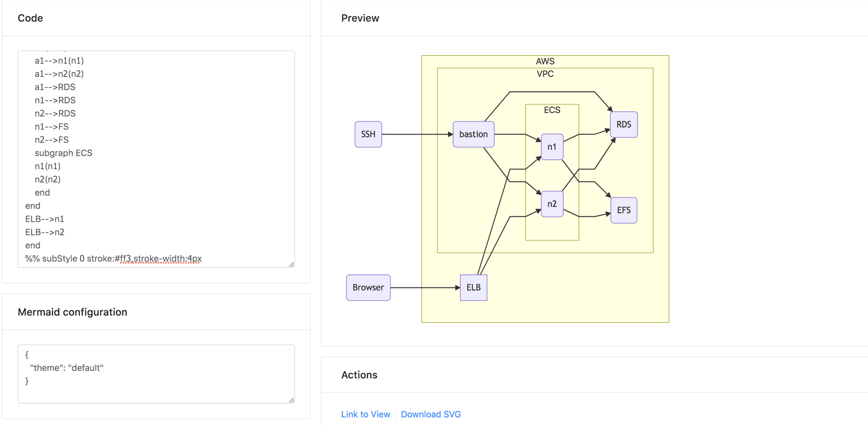Click the "theme": "default" config line
868x425 pixels.
click(x=67, y=368)
